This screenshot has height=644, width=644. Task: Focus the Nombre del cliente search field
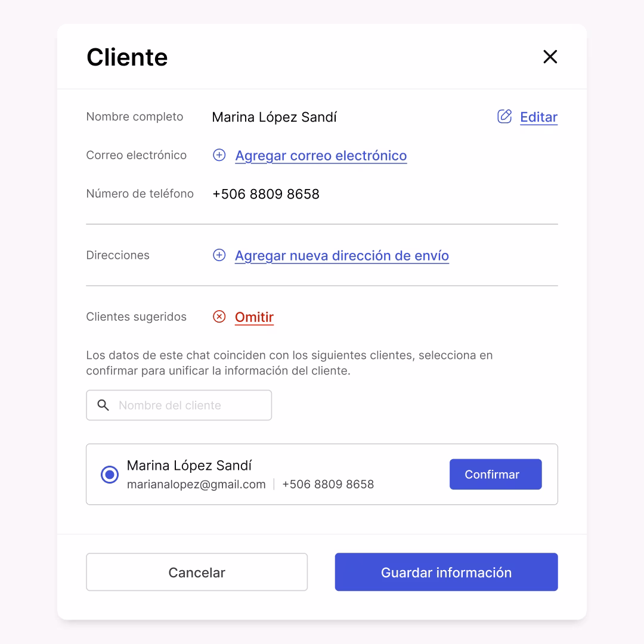[179, 405]
